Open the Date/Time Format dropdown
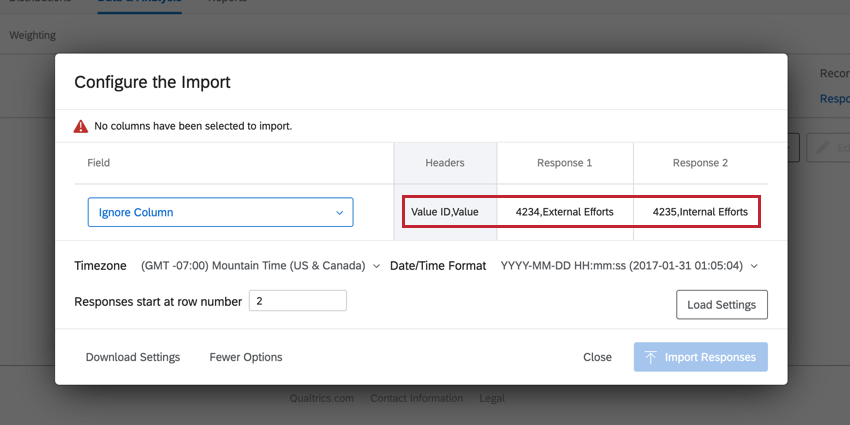This screenshot has width=850, height=425. click(629, 266)
